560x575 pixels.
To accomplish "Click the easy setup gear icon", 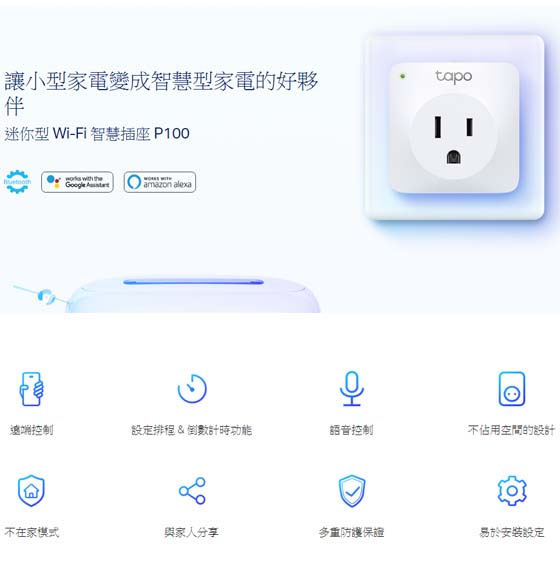I will pyautogui.click(x=512, y=491).
